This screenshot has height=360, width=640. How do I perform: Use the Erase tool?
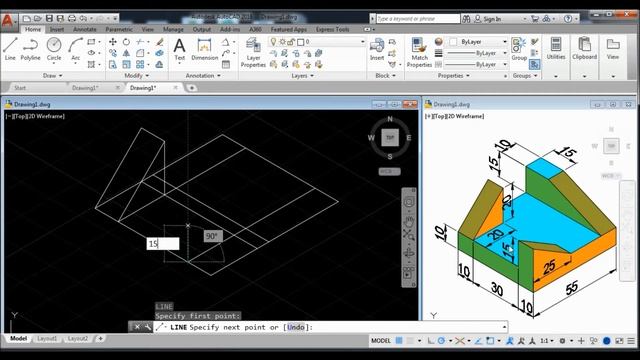coord(160,42)
